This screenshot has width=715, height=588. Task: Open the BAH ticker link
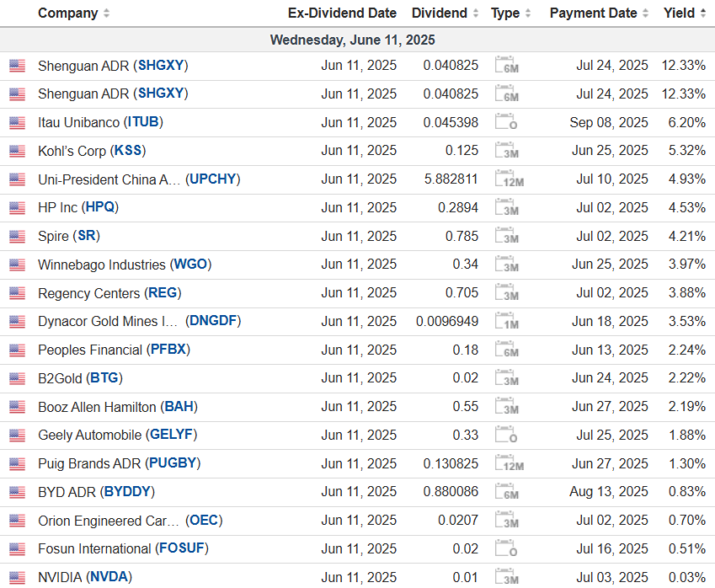point(179,406)
